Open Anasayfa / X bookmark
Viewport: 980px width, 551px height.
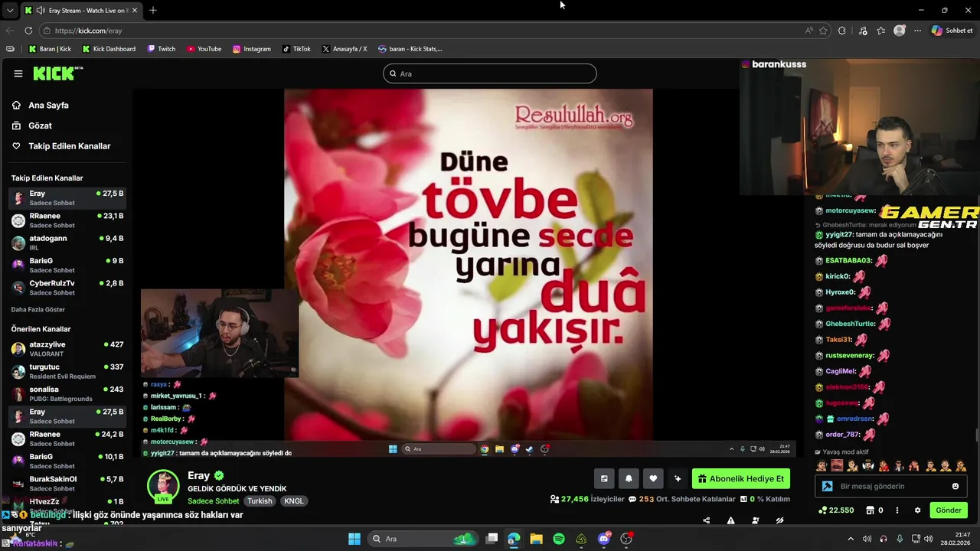click(x=345, y=49)
